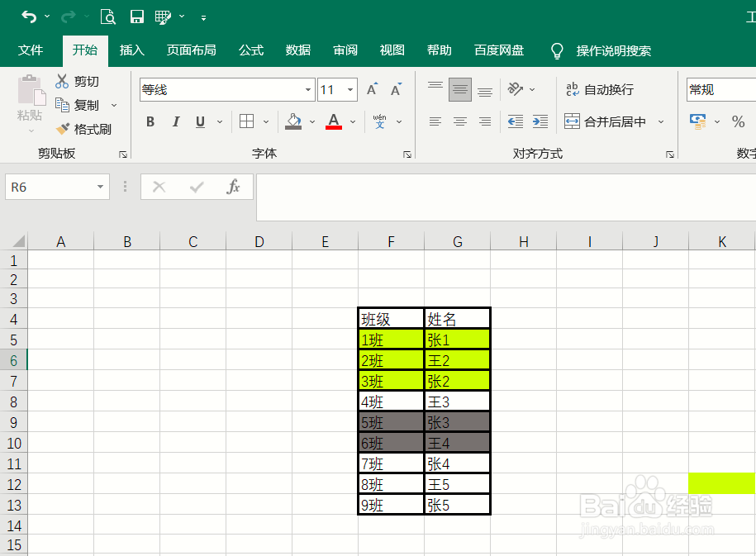
Task: Click the Copy icon
Action: click(x=60, y=105)
